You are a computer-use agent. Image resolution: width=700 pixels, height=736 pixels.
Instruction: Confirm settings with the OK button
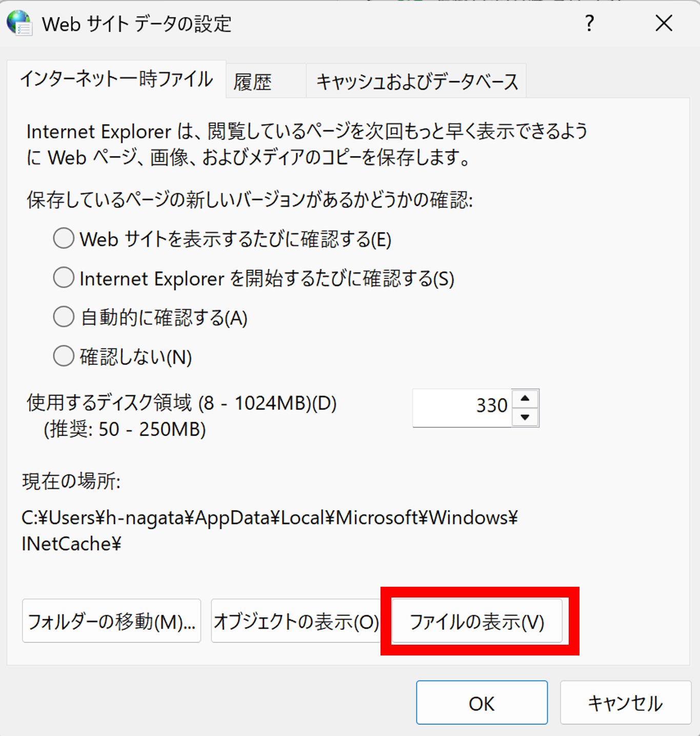(482, 703)
